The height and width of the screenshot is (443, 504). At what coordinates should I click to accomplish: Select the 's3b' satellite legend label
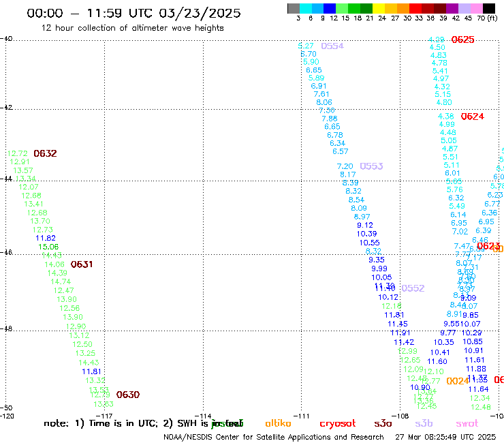(424, 423)
